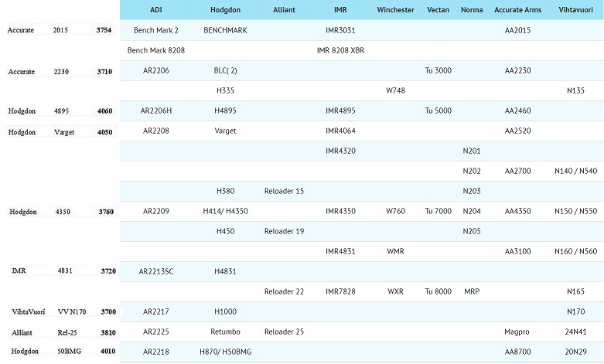Select the H450 cell
The image size is (604, 364).
225,231
